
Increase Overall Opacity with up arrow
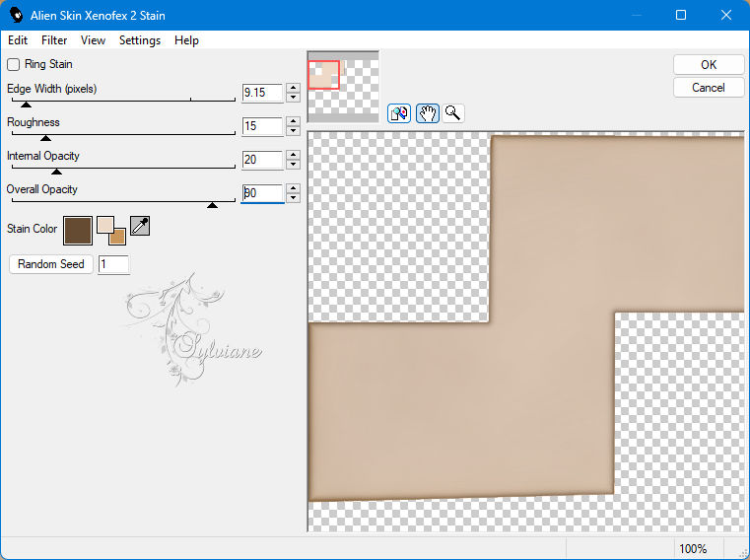[294, 188]
